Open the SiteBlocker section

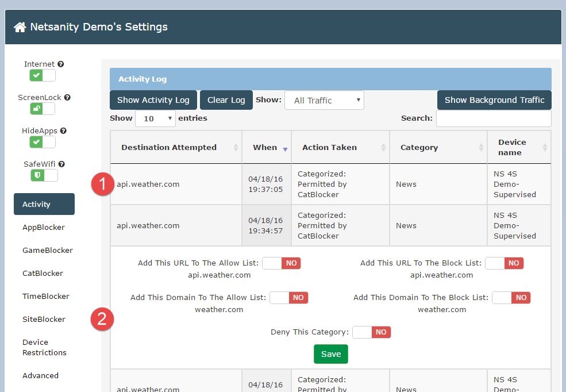44,320
